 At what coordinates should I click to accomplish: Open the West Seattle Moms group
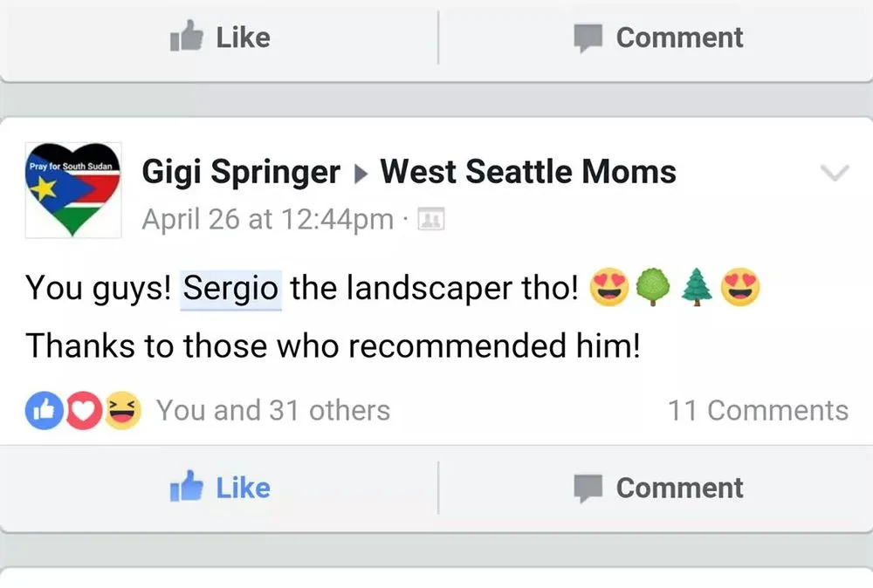[x=527, y=171]
